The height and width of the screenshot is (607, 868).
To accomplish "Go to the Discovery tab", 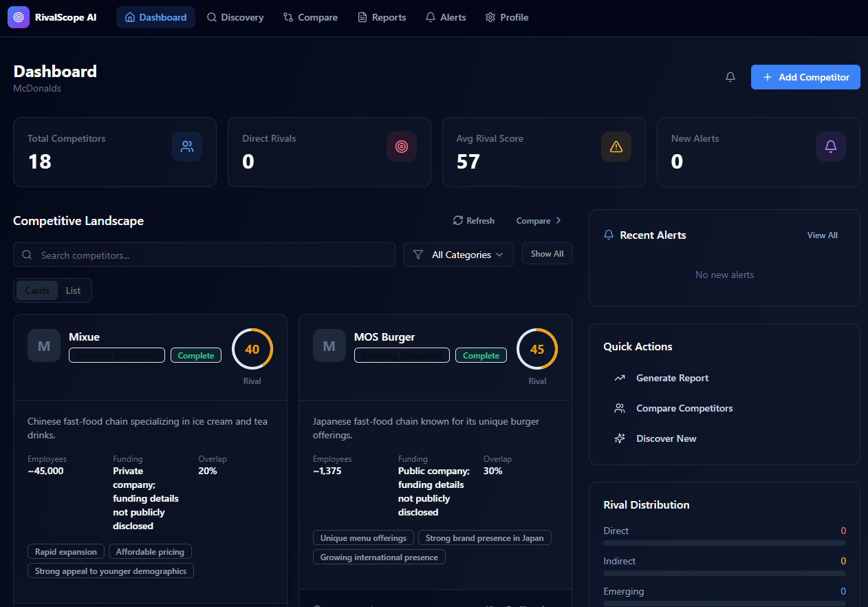I will click(235, 17).
